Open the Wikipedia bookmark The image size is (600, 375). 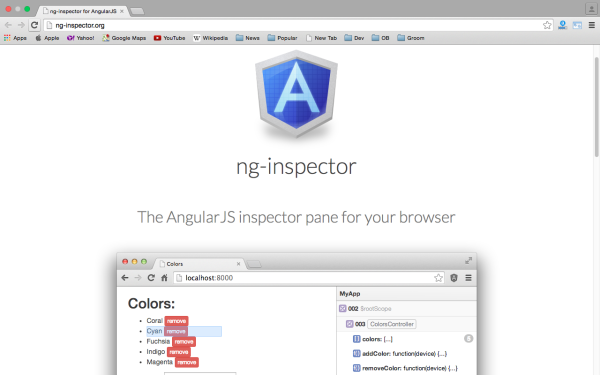click(210, 38)
